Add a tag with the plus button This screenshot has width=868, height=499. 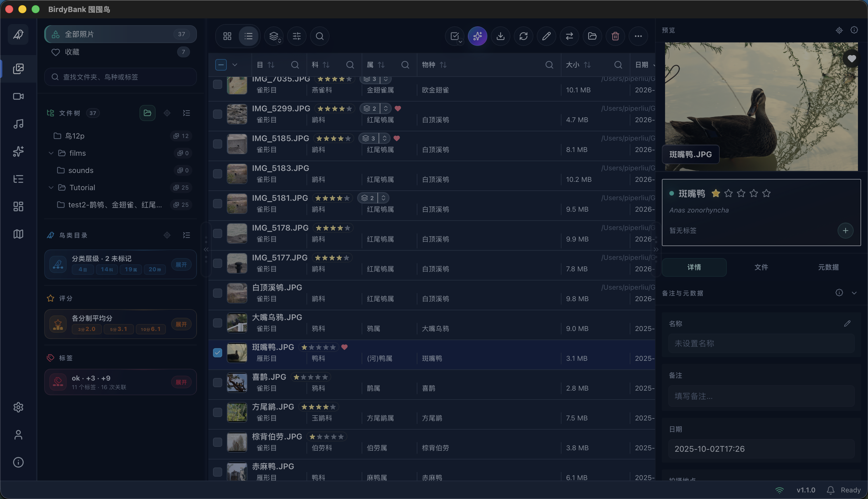pyautogui.click(x=845, y=231)
